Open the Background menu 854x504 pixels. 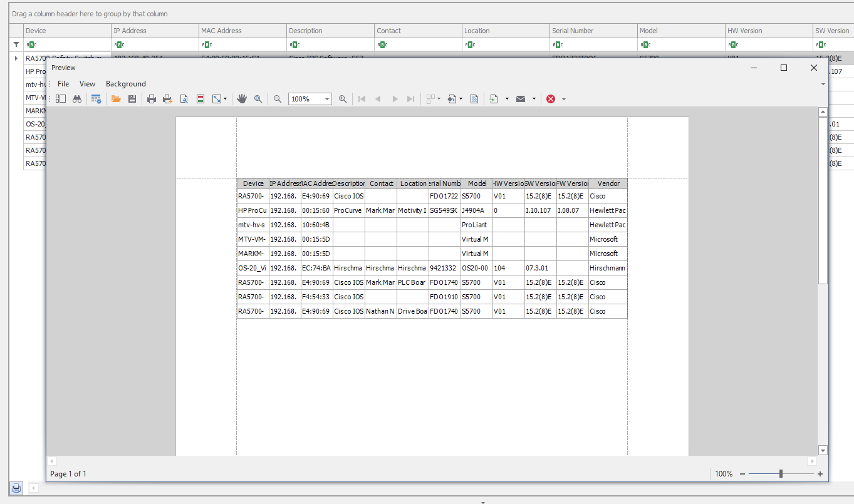tap(126, 84)
